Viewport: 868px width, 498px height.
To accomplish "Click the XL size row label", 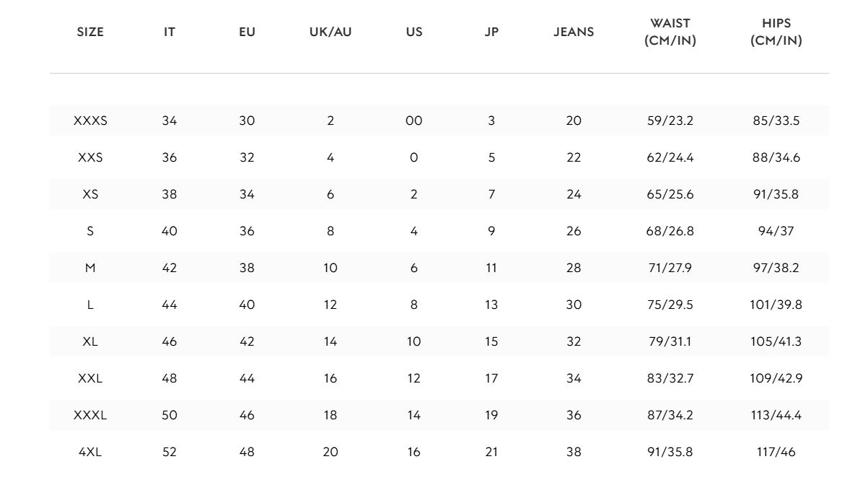I will point(90,341).
